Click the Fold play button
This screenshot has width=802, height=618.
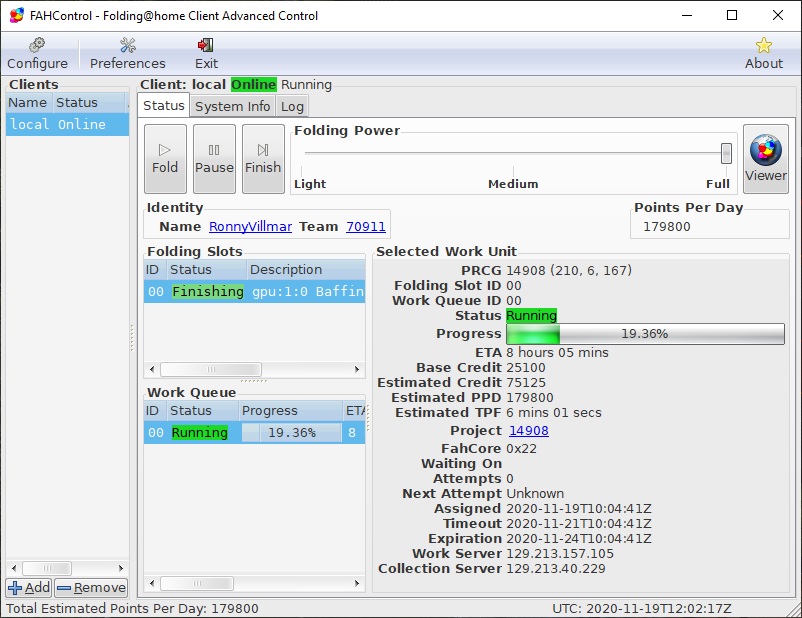pos(165,159)
